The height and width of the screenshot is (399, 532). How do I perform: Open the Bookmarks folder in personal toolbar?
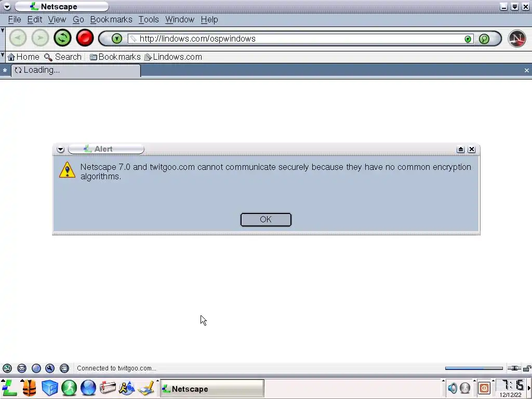[x=115, y=57]
